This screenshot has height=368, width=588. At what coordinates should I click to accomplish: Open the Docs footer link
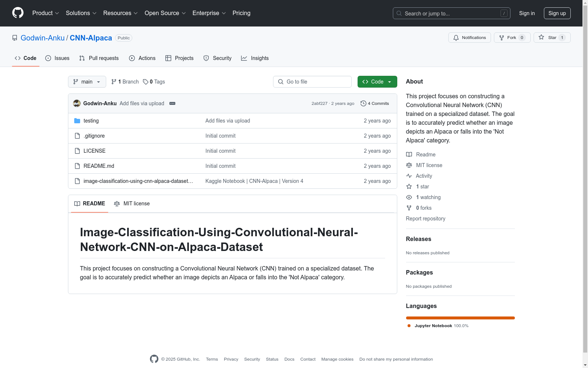coord(289,359)
